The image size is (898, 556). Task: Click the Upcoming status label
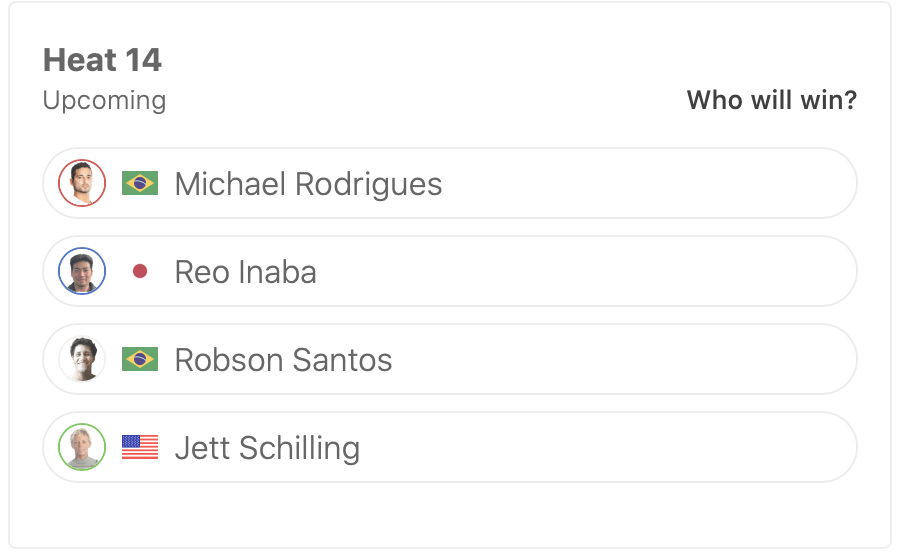point(104,101)
